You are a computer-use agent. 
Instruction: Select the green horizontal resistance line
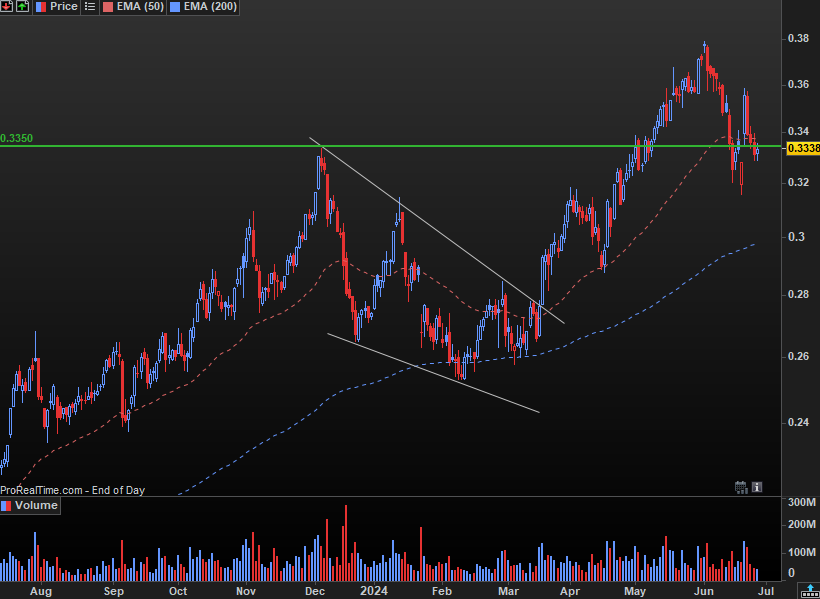click(x=390, y=146)
